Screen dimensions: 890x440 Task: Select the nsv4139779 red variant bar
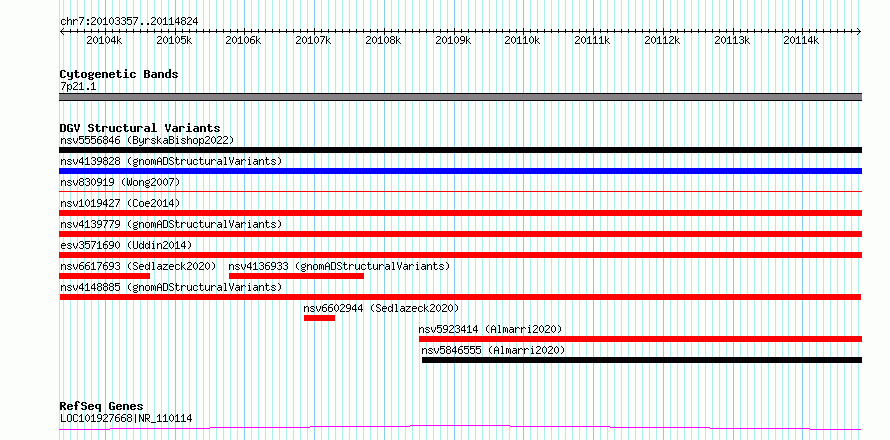(460, 234)
